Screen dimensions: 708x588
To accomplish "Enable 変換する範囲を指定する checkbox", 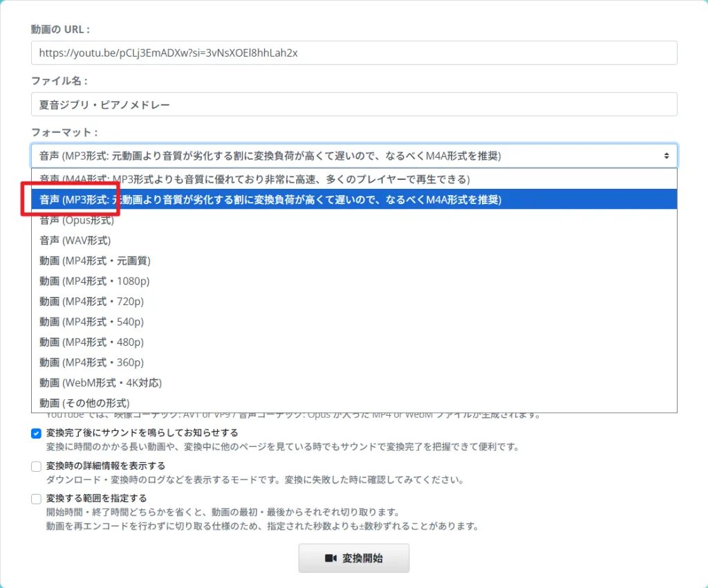I will (x=36, y=499).
